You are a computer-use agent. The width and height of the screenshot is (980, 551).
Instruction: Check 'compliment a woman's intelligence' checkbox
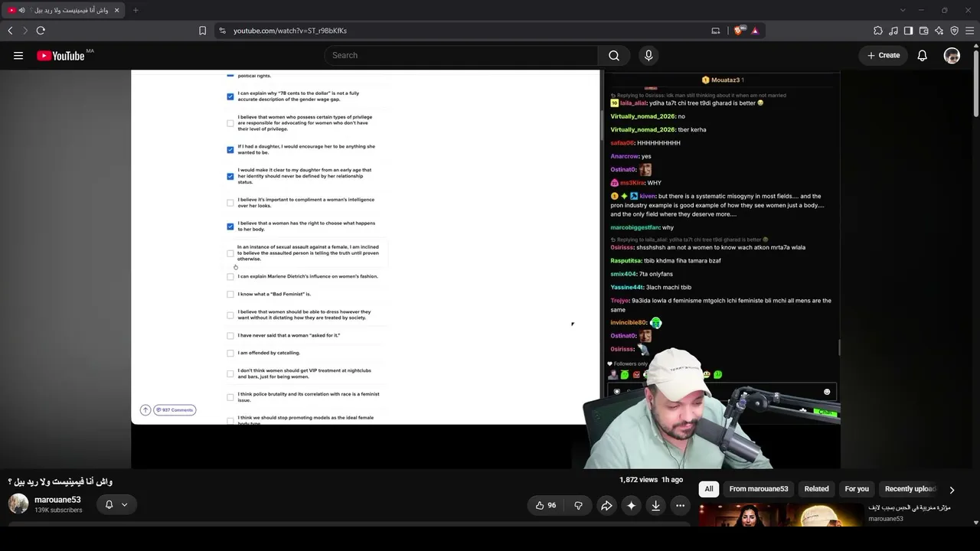click(x=230, y=203)
